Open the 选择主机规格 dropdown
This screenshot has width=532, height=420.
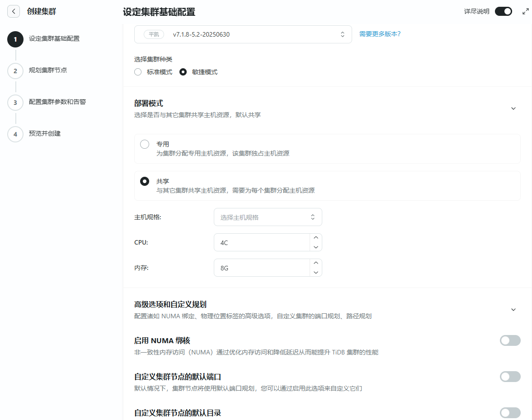[x=268, y=217]
